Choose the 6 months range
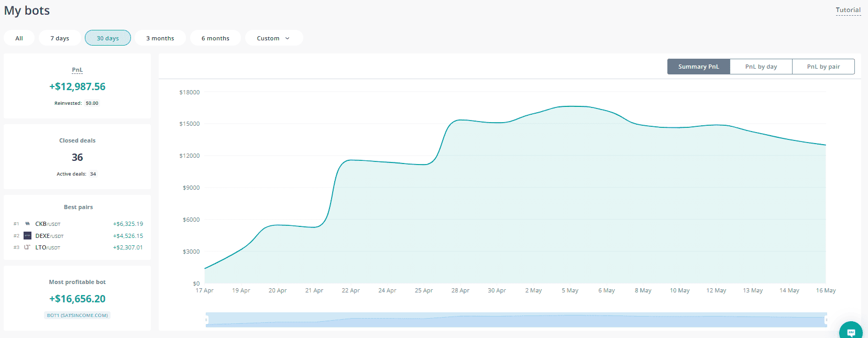 [x=215, y=38]
